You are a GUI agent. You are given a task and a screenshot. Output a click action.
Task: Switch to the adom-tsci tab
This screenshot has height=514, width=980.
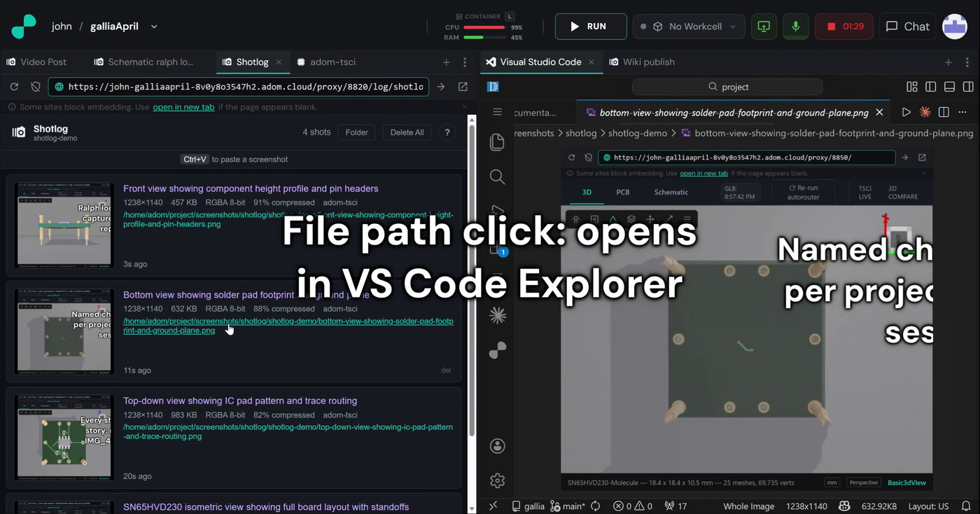click(325, 62)
